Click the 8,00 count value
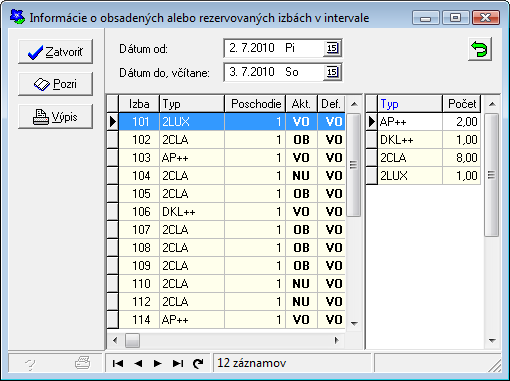Viewport: 510px width, 381px height. coord(462,158)
